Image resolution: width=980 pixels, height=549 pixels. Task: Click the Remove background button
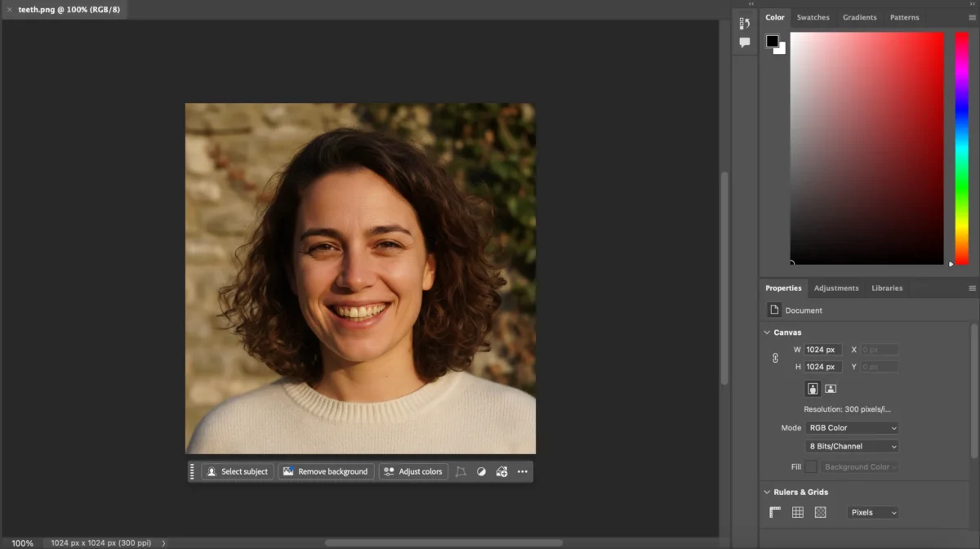coord(326,471)
